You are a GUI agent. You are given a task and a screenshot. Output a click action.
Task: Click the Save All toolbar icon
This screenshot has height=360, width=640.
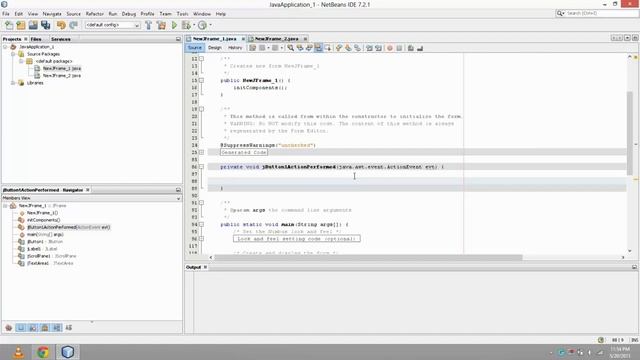(x=45, y=25)
